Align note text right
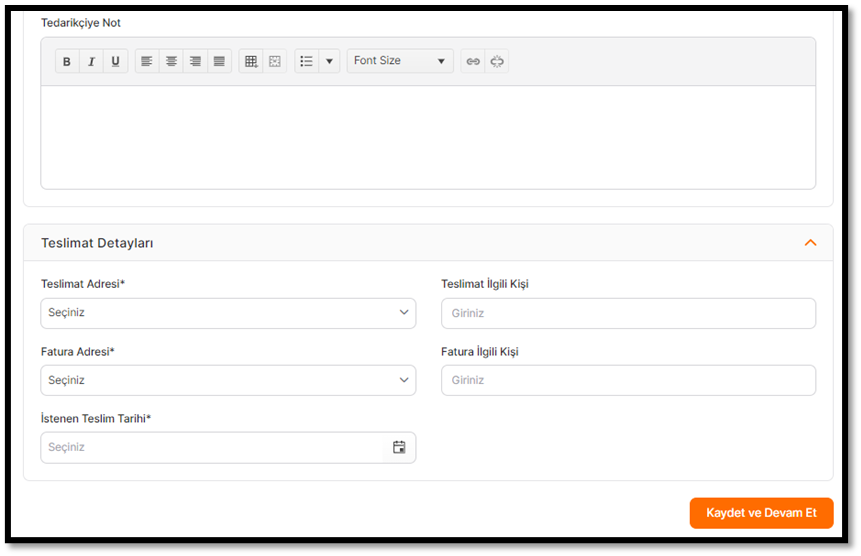861x556 pixels. (195, 61)
